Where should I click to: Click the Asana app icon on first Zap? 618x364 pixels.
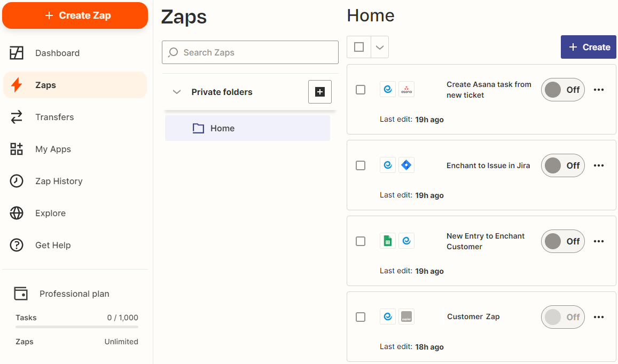(406, 90)
